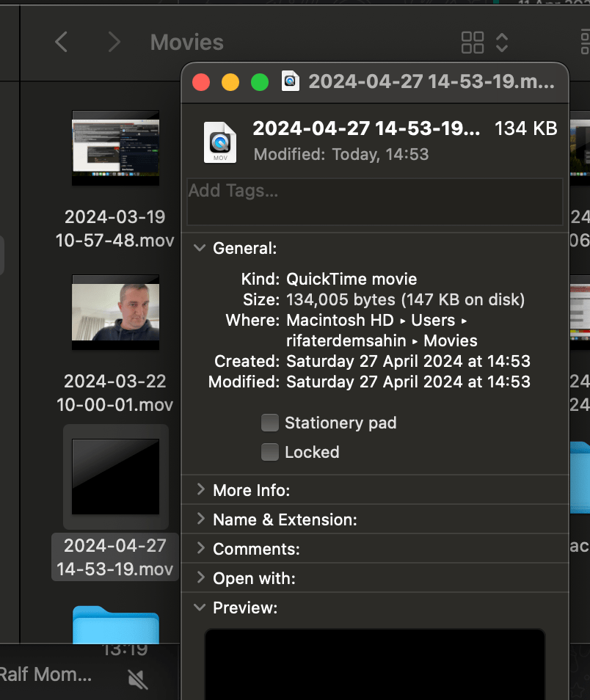The height and width of the screenshot is (700, 590).
Task: Expand the Comments section
Action: pos(200,549)
